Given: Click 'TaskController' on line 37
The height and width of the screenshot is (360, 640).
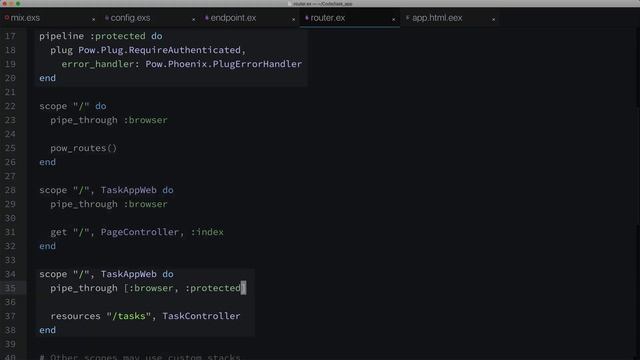Looking at the screenshot, I should click(x=201, y=316).
